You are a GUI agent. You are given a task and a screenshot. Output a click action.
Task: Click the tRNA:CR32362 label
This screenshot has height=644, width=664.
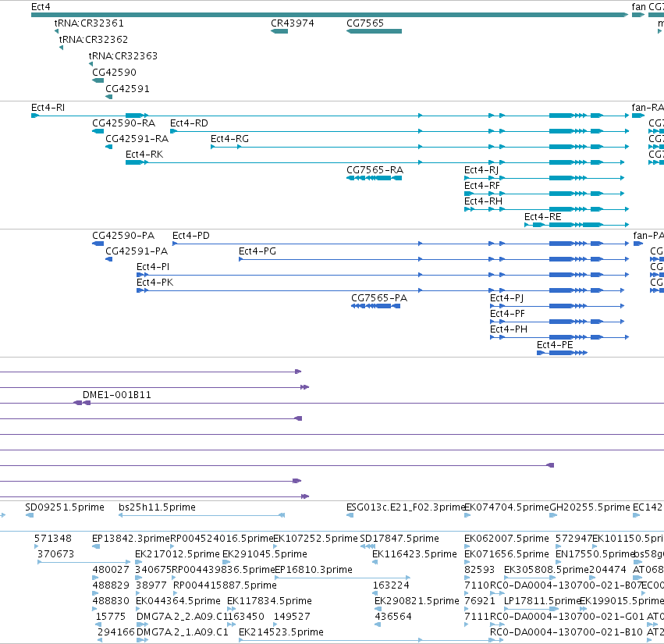[93, 39]
